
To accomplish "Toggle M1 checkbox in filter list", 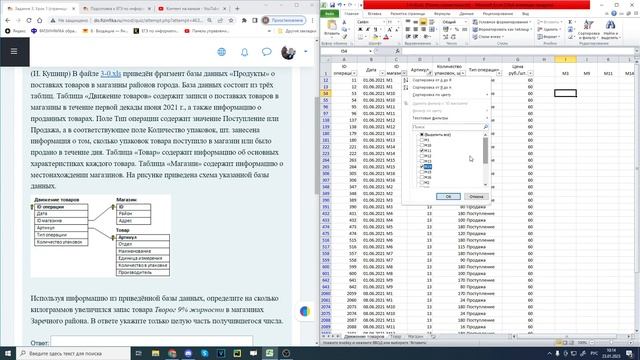I will (x=422, y=140).
